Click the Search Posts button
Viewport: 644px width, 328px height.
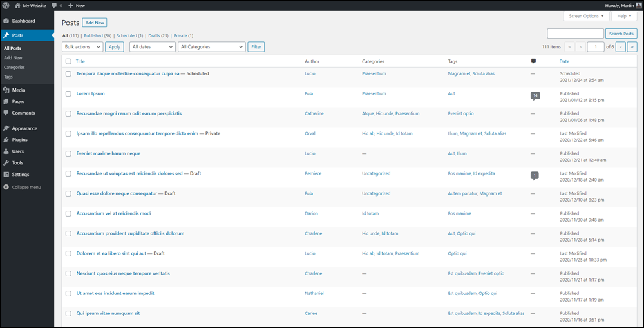pyautogui.click(x=621, y=34)
